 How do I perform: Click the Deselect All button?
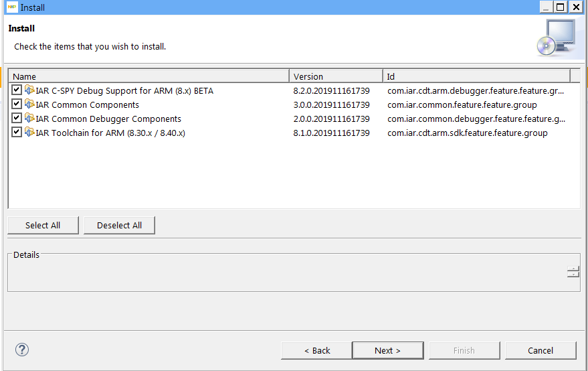coord(119,225)
